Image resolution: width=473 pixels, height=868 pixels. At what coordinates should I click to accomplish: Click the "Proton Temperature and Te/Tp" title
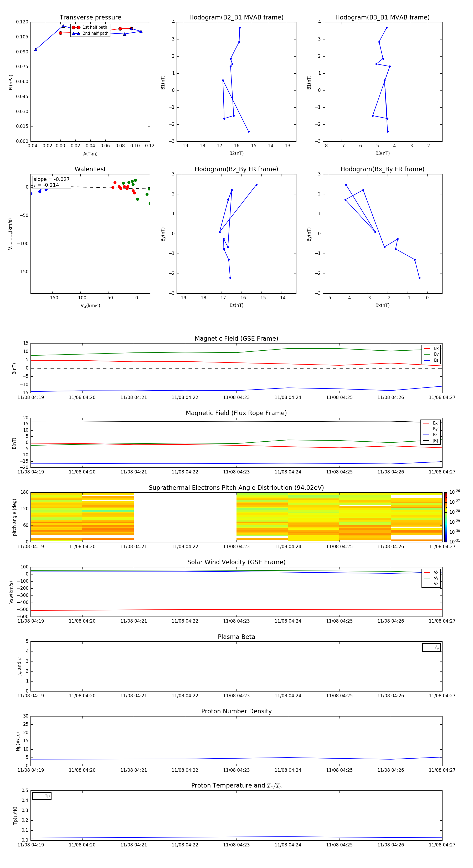pos(236,786)
